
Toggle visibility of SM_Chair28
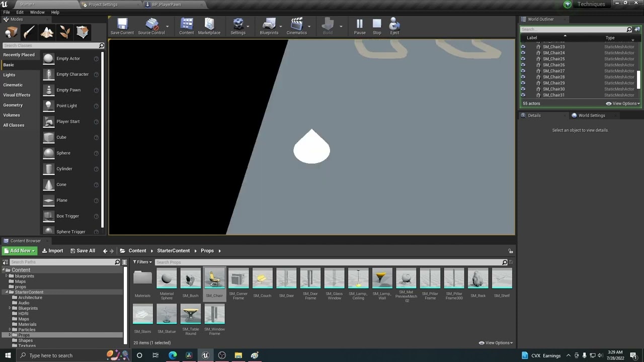pos(523,77)
